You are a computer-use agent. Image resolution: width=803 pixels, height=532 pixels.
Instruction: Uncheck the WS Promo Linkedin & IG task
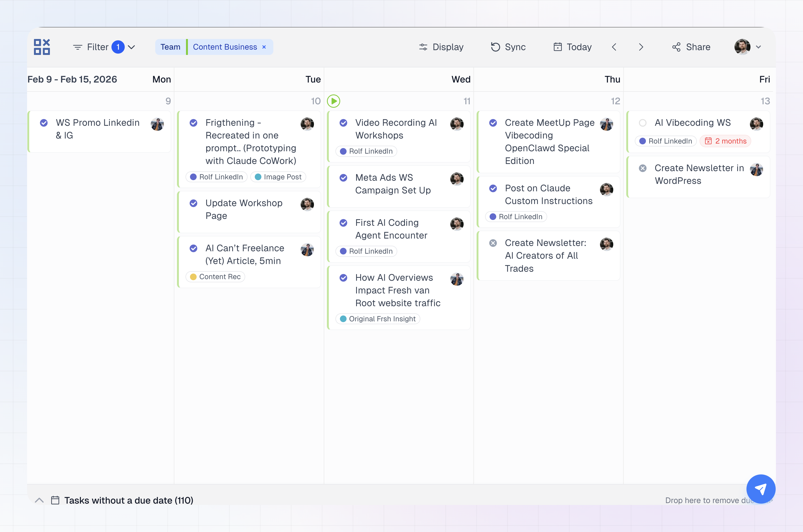click(x=44, y=123)
